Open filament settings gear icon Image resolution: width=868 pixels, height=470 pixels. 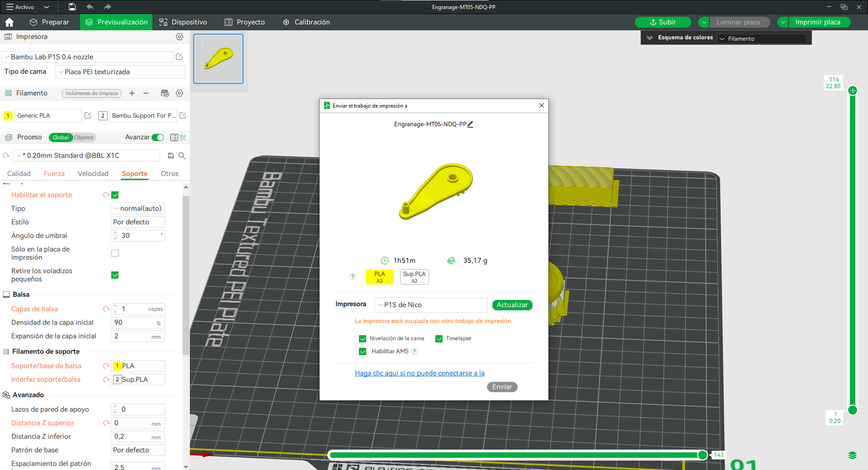pyautogui.click(x=179, y=93)
